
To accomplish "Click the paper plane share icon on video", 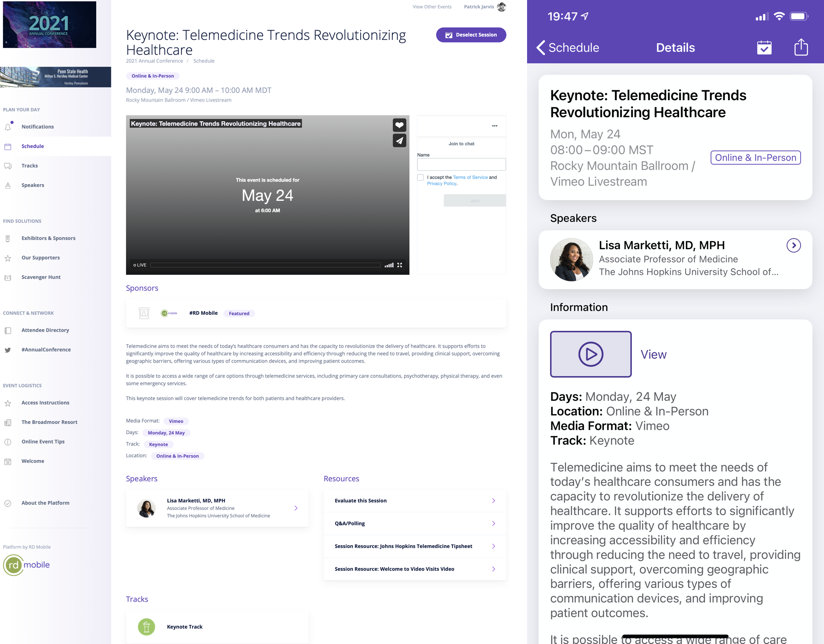I will tap(399, 140).
